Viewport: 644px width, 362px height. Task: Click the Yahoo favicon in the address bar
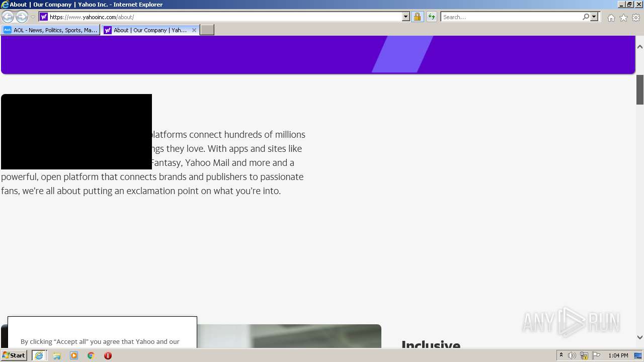click(x=44, y=17)
